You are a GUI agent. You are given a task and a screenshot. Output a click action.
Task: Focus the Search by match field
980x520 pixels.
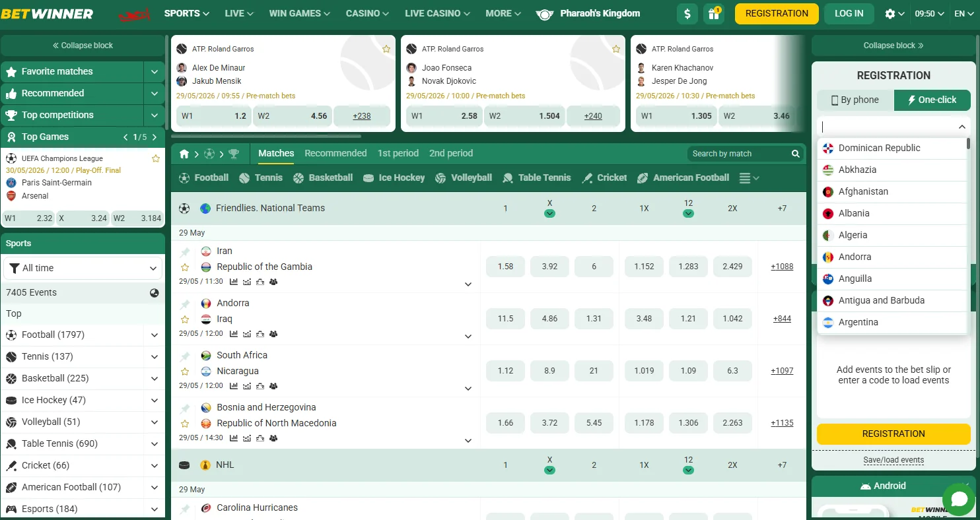pos(738,154)
